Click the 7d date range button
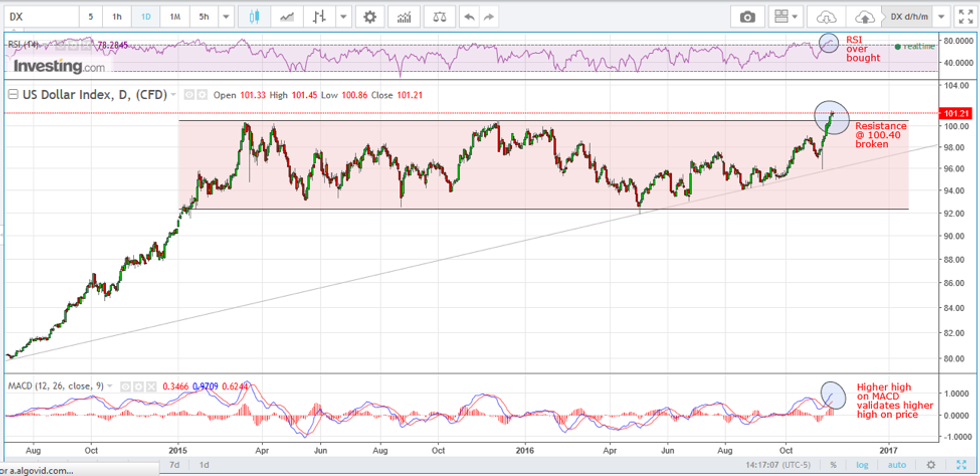 [x=175, y=465]
